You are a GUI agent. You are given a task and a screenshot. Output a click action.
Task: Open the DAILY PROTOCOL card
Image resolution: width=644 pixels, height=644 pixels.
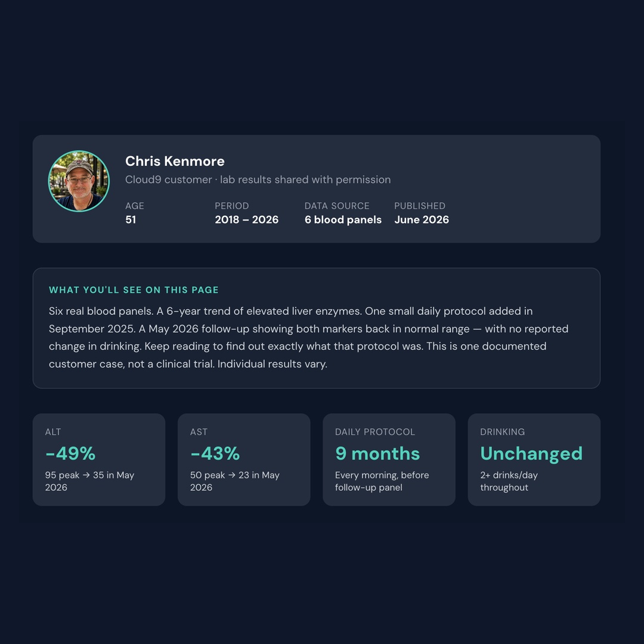pos(389,460)
